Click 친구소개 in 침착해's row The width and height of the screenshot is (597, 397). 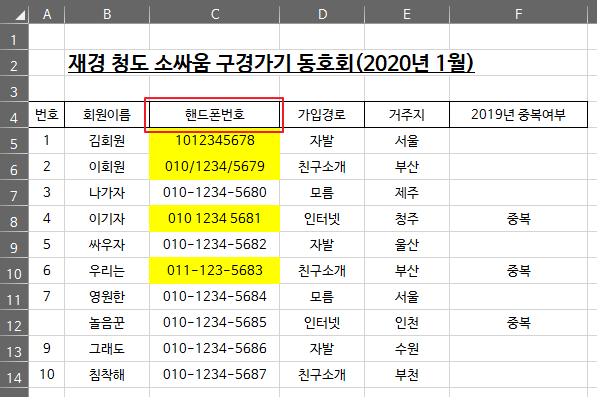click(x=322, y=375)
